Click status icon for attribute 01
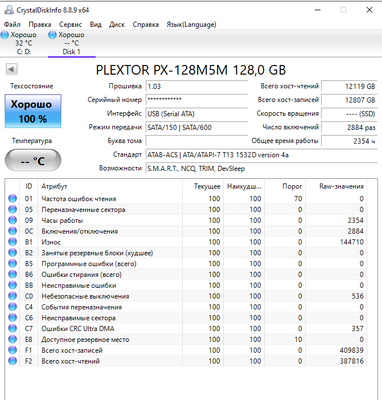Screen dimensions: 382x400 coord(13,199)
